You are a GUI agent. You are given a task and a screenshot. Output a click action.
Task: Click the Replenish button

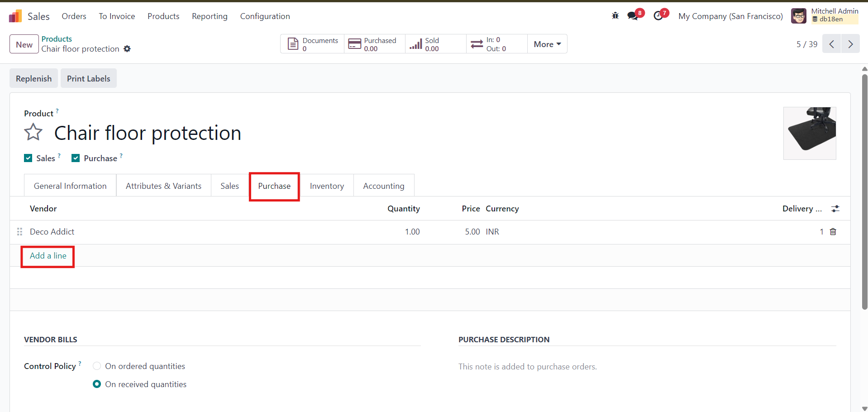tap(33, 78)
